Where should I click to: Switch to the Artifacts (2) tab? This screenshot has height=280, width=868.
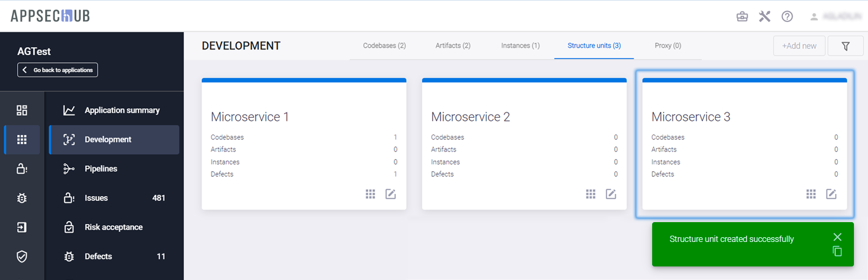[x=453, y=46]
